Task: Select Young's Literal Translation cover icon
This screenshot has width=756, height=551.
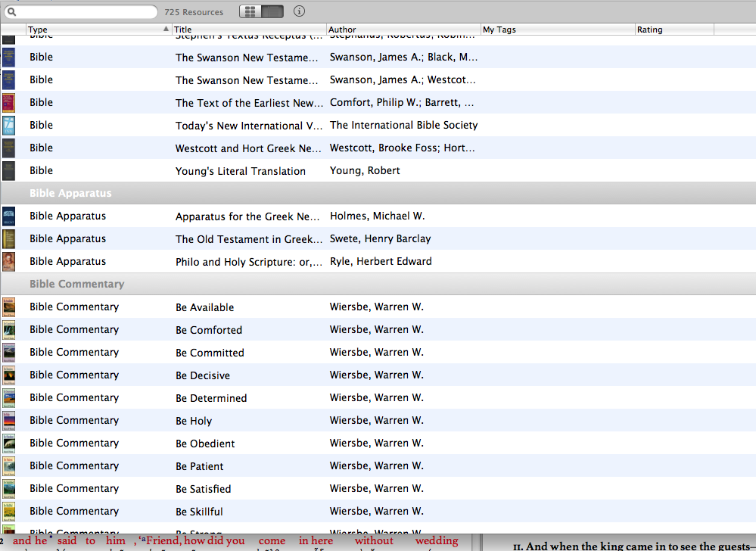Action: 8,170
